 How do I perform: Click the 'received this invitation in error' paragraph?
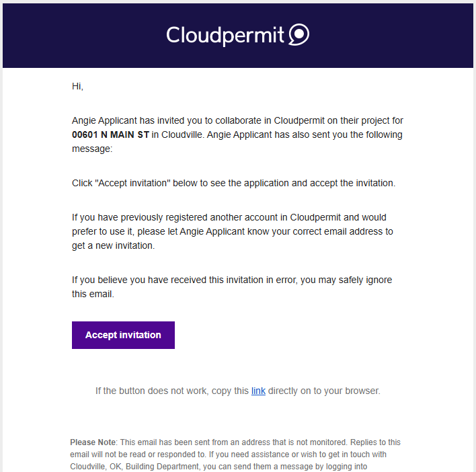pos(232,286)
